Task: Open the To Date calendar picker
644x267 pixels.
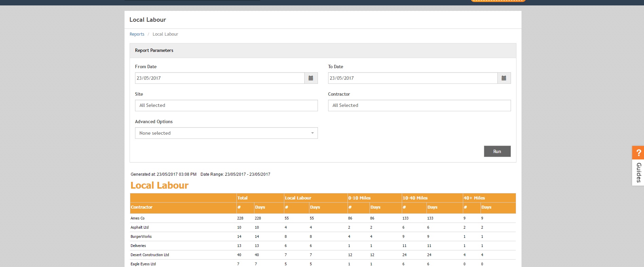Action: (504, 78)
